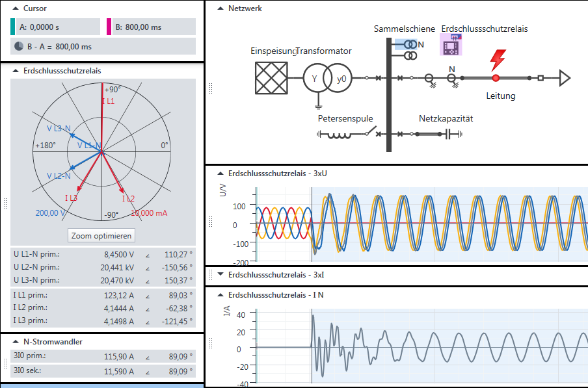Image resolution: width=588 pixels, height=388 pixels.
Task: Toggle the Petersenspule switch
Action: coord(371,131)
